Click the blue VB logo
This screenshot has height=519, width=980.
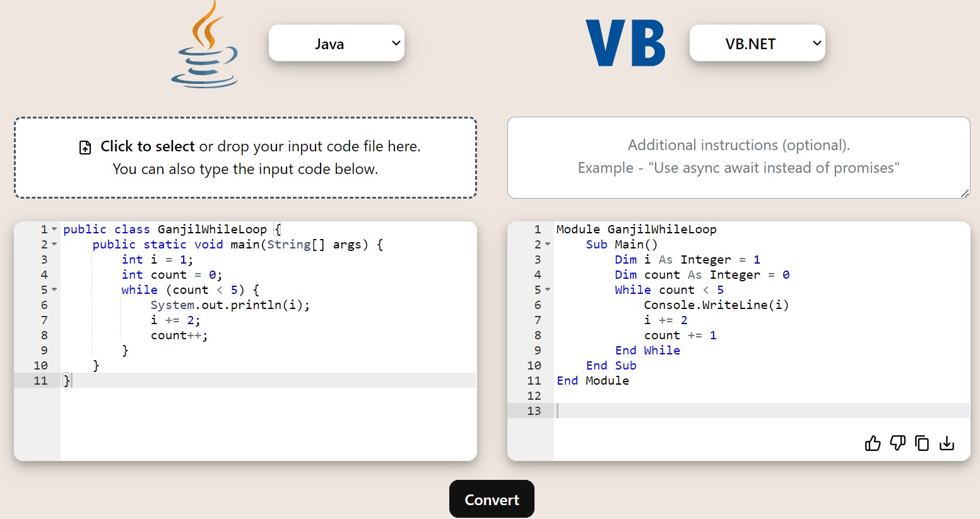pyautogui.click(x=625, y=44)
